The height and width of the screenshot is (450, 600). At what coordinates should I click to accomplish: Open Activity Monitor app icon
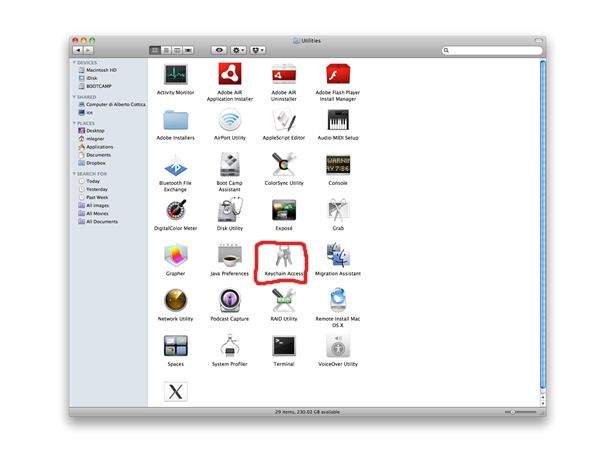tap(176, 75)
